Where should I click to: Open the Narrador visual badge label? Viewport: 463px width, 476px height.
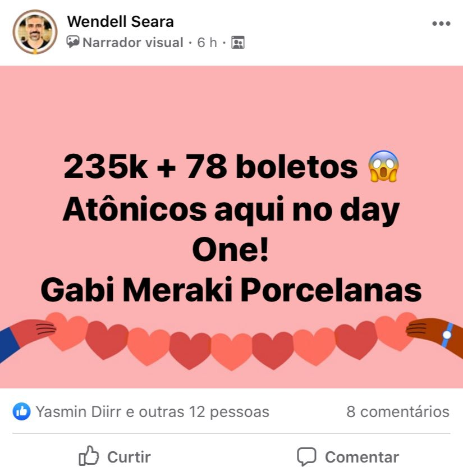(x=132, y=43)
